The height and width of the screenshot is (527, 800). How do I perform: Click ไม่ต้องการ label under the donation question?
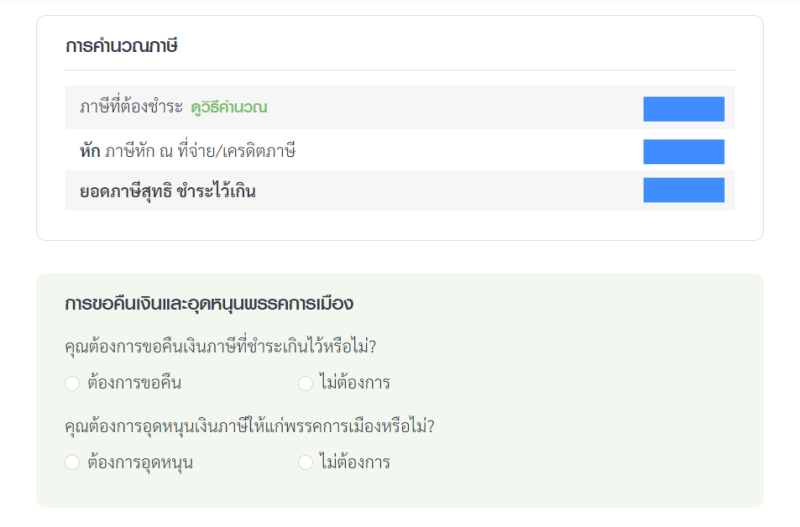pyautogui.click(x=354, y=462)
